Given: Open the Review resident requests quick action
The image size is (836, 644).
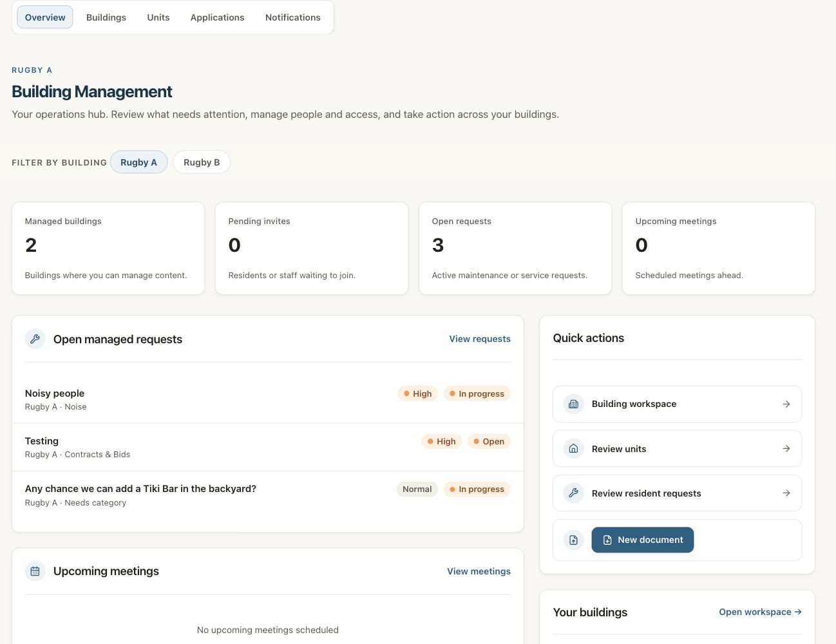Looking at the screenshot, I should 678,493.
